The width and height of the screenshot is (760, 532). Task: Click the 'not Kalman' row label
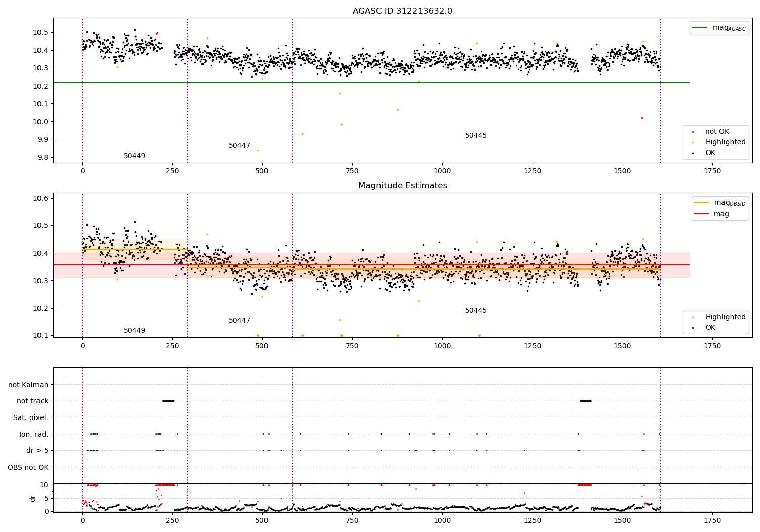[28, 385]
